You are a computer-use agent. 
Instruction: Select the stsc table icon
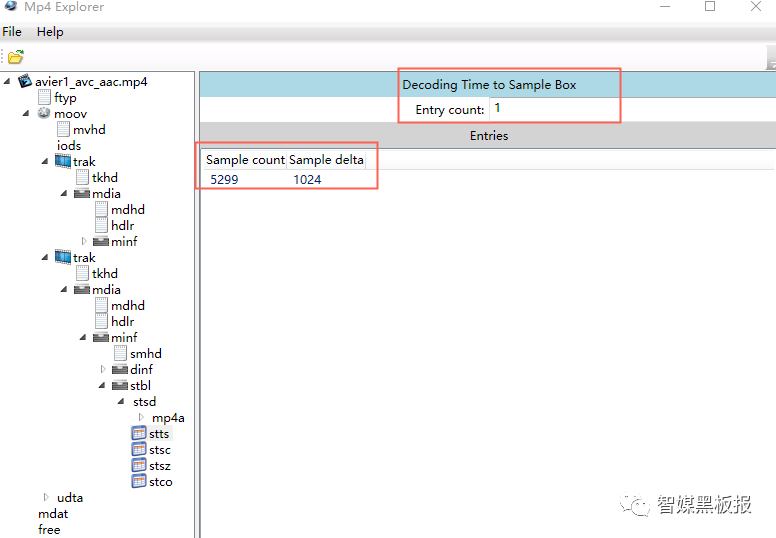click(139, 449)
